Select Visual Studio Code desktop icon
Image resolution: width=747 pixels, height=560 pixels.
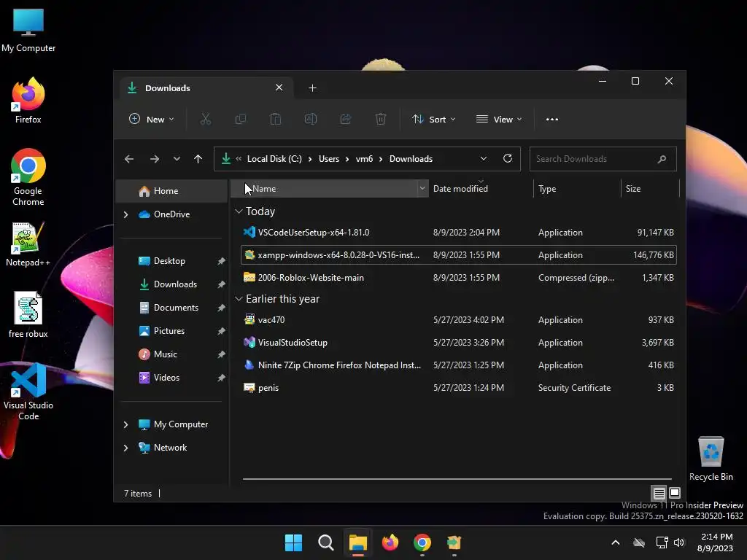(x=28, y=392)
